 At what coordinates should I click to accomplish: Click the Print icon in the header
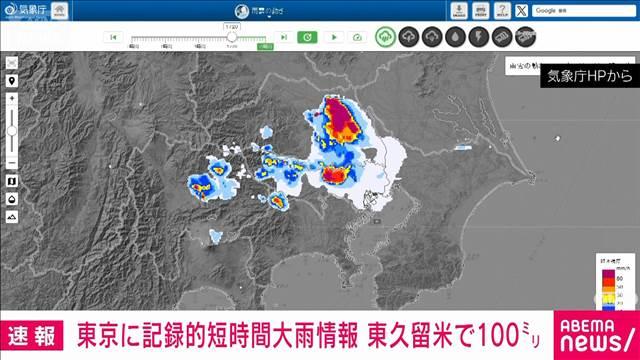tap(481, 11)
